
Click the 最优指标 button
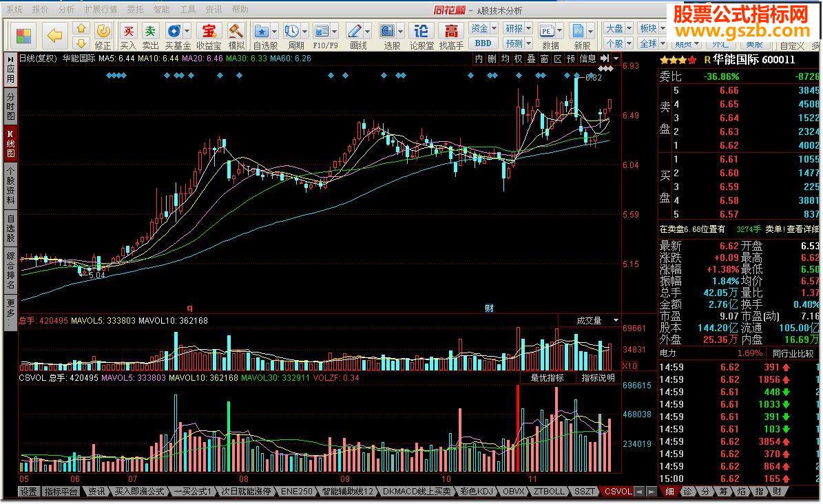point(547,377)
